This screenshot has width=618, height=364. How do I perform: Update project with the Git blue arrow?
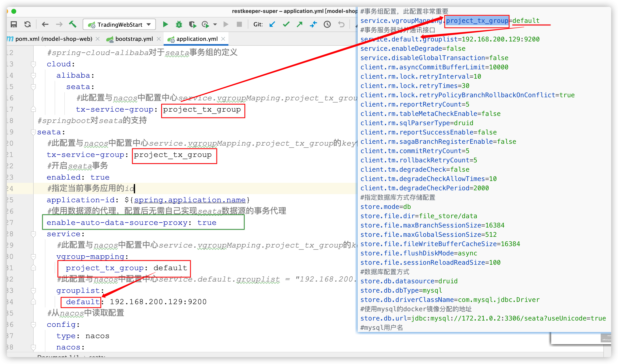click(x=272, y=24)
